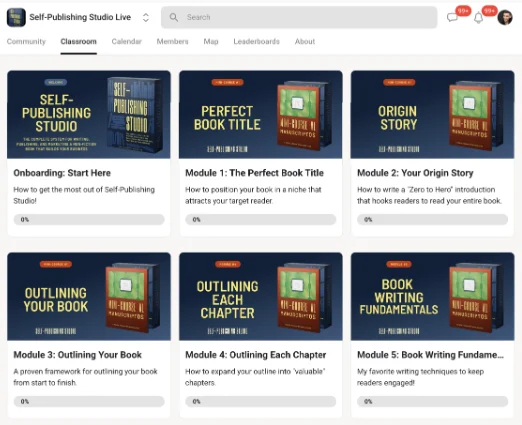This screenshot has height=425, width=522.
Task: Switch to the Community tab
Action: 26,42
